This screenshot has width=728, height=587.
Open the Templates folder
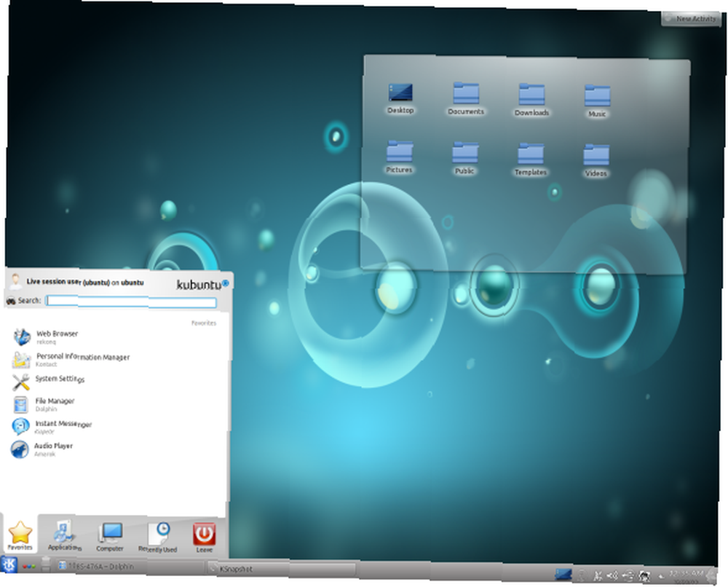pos(531,159)
